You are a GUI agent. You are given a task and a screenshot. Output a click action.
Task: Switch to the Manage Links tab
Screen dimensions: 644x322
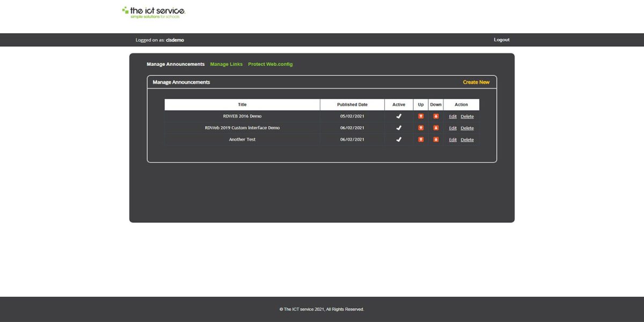coord(226,64)
